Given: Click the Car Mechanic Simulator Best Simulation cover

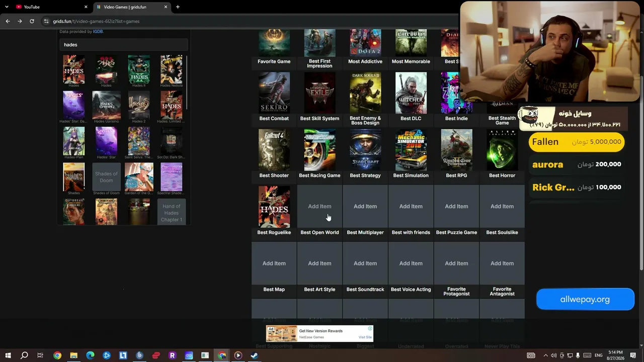Looking at the screenshot, I should [x=411, y=150].
